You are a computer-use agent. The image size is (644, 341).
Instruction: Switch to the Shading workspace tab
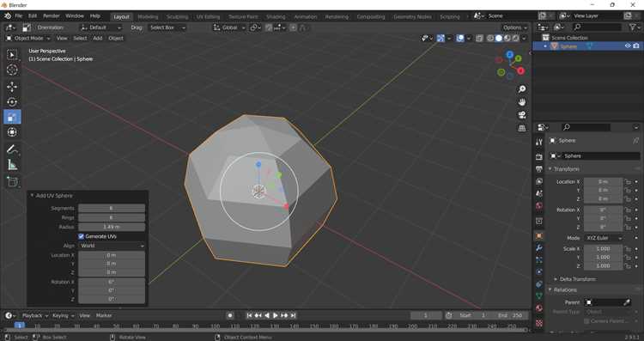[276, 17]
